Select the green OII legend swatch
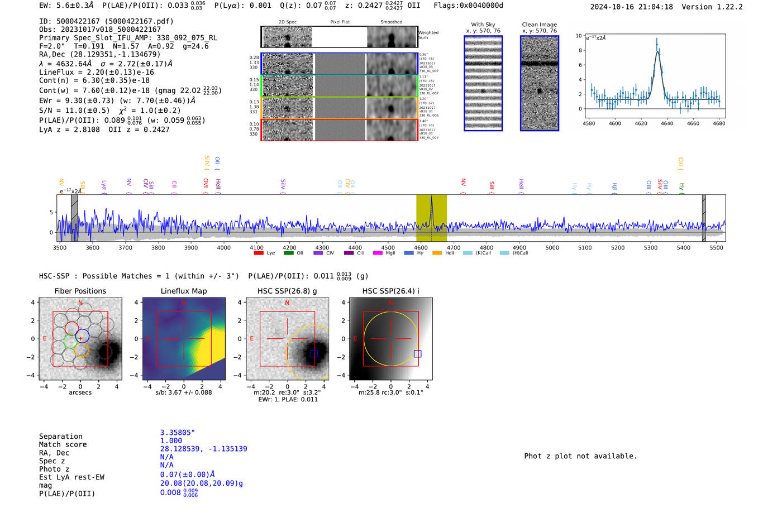Screen dimensions: 782x532 coord(288,253)
